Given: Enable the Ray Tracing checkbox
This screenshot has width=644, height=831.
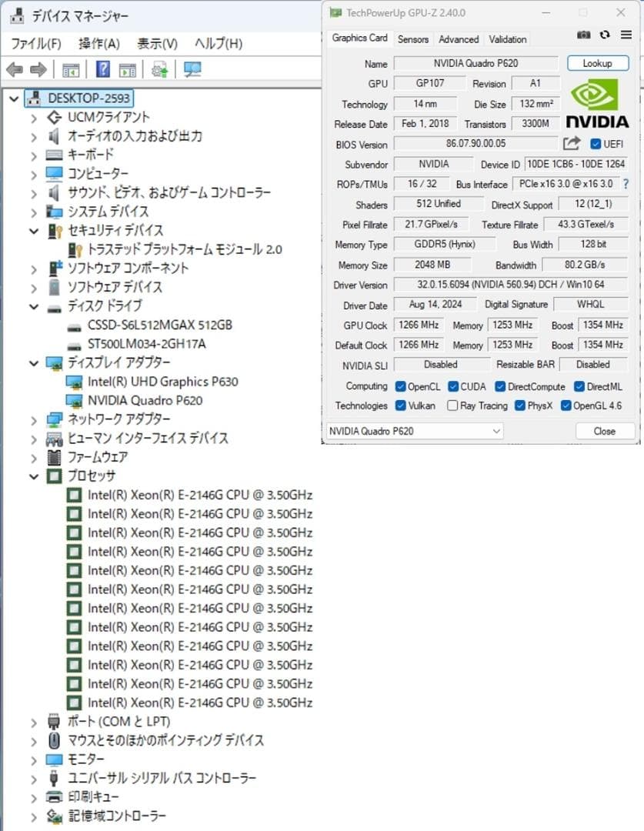Looking at the screenshot, I should pos(452,405).
